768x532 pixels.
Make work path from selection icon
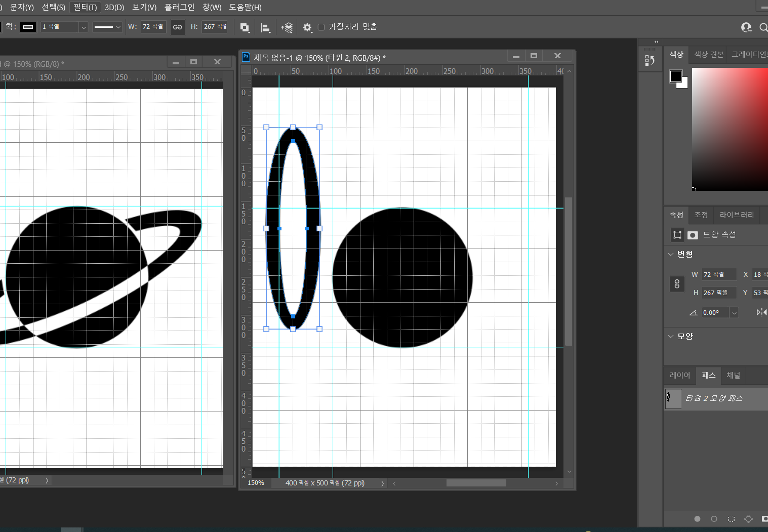(x=748, y=519)
